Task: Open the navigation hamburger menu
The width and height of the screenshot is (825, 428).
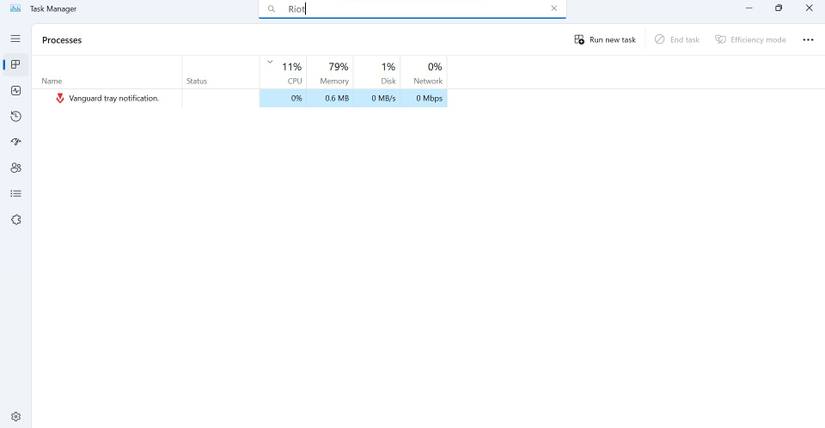Action: (15, 39)
